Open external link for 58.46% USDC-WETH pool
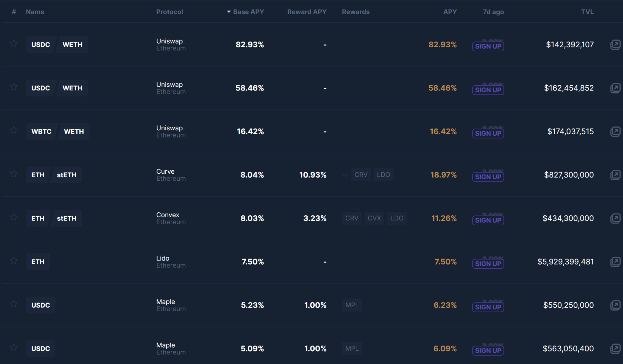This screenshot has height=364, width=623. pos(615,88)
